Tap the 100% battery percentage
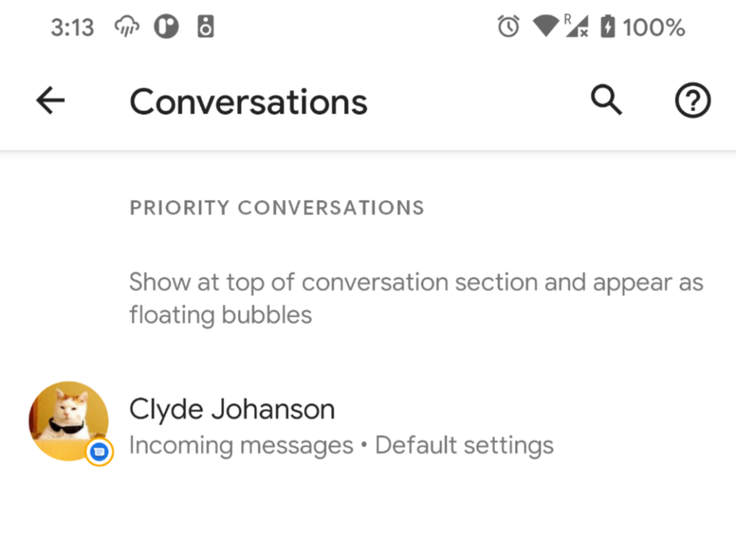 click(654, 28)
